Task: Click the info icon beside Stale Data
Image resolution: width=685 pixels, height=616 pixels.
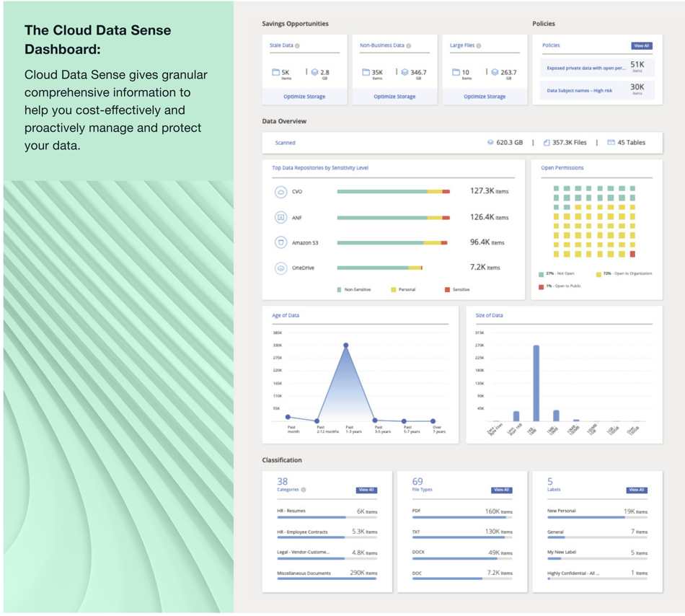Action: click(297, 46)
